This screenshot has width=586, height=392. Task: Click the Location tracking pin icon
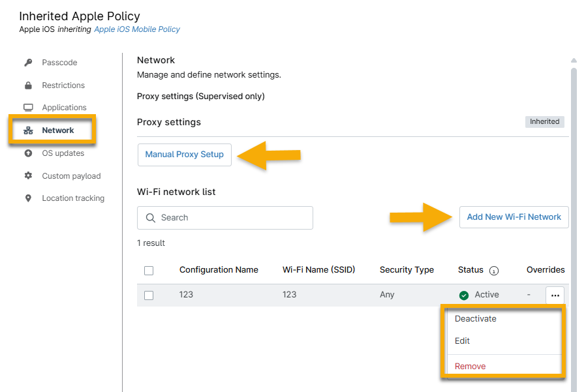click(x=28, y=198)
